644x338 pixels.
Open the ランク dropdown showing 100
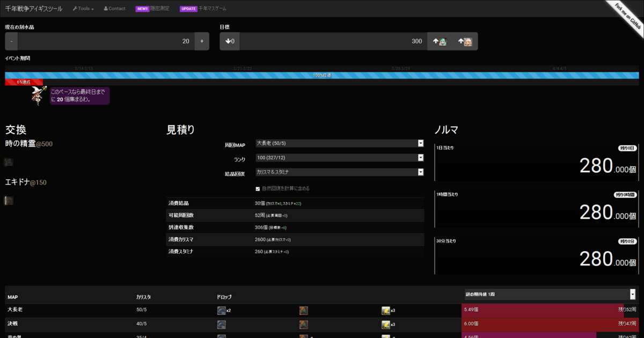coord(340,158)
